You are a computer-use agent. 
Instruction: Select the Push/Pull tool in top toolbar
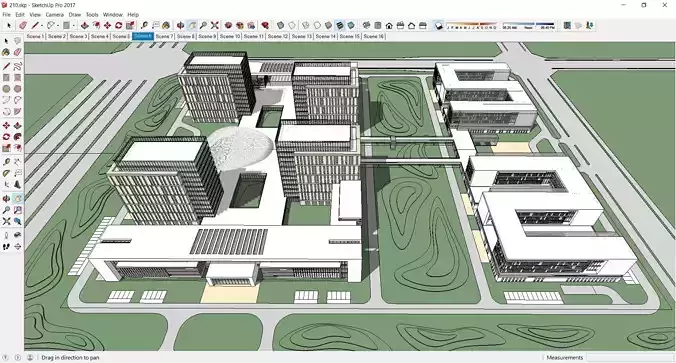click(x=84, y=25)
